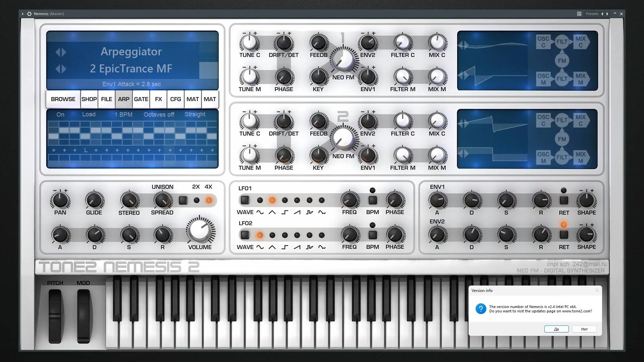Expand the plugin menu arrow at title bar left
Image resolution: width=644 pixels, height=362 pixels.
point(22,14)
